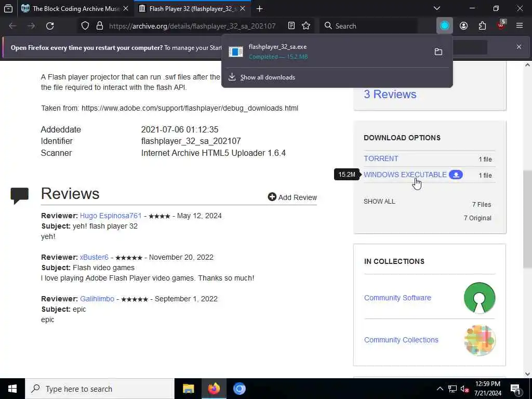
Task: Open Community Collections link
Action: [x=401, y=340]
